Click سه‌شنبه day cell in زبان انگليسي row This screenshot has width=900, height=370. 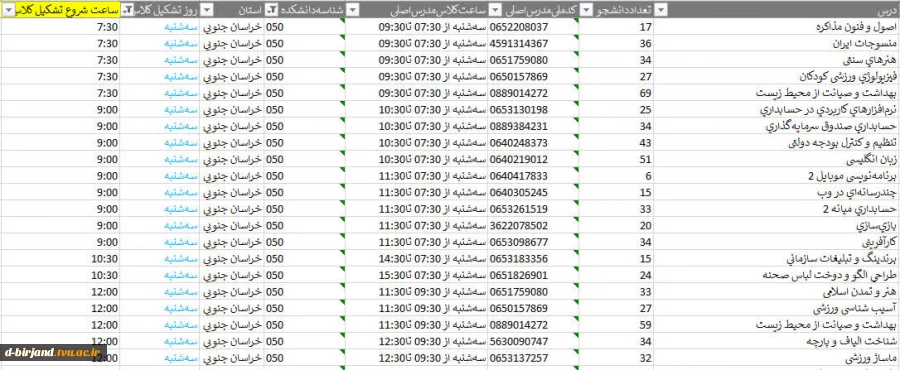[160, 159]
